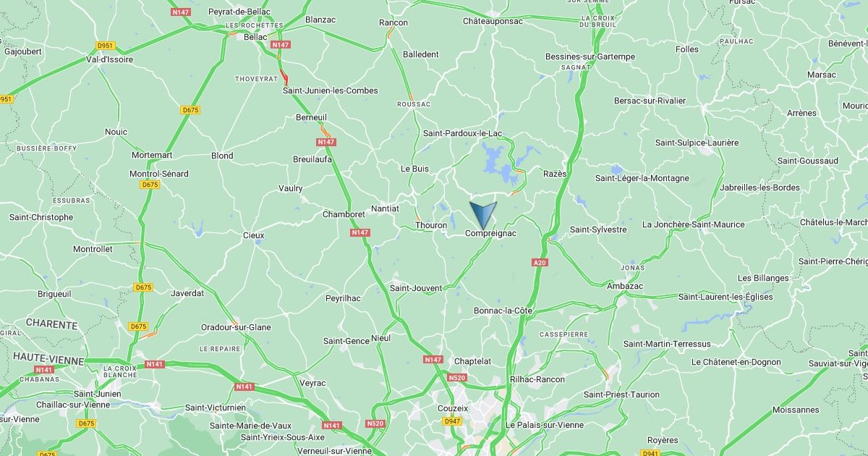
Task: Click the N141 shield near Saint-Victurnien
Action: 244,387
